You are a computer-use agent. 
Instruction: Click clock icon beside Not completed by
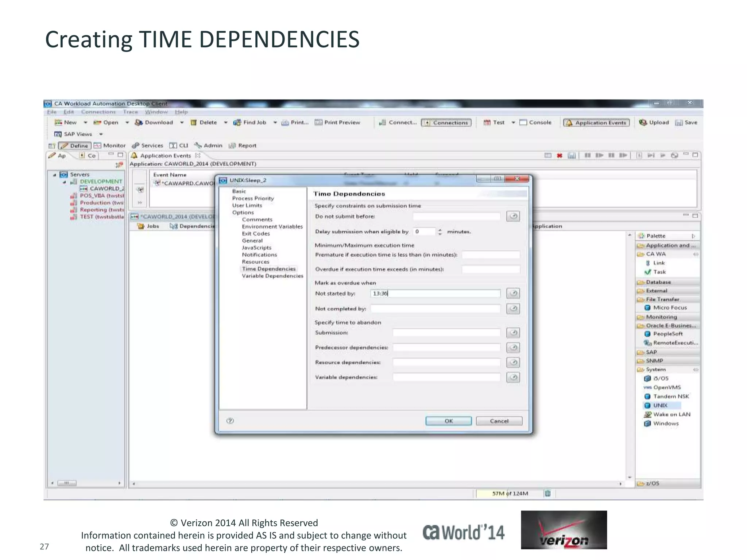pyautogui.click(x=513, y=309)
